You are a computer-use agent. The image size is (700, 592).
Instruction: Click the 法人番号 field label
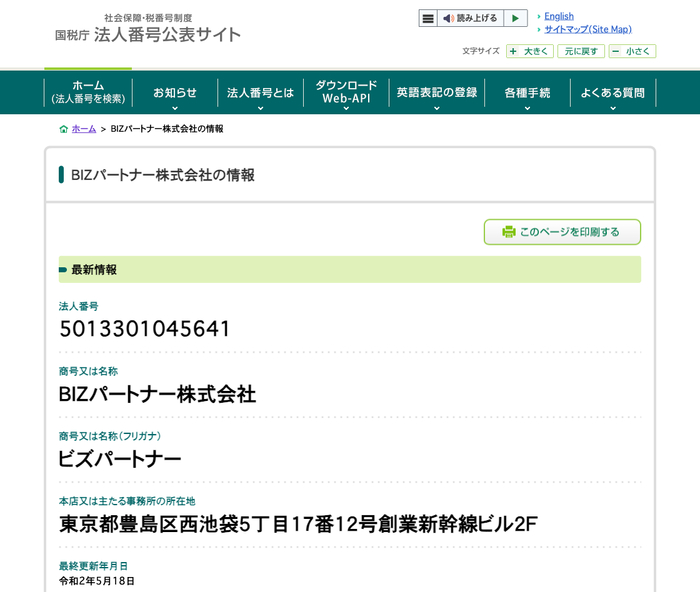point(79,307)
